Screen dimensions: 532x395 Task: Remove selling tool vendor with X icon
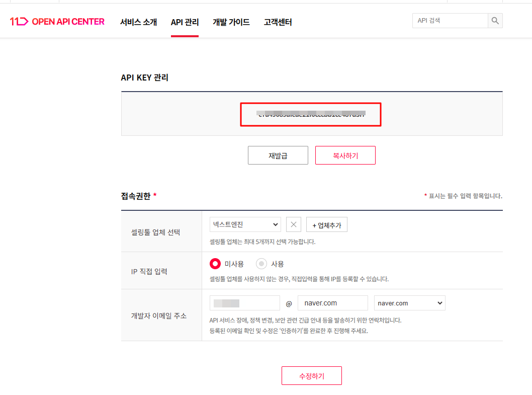[x=294, y=224]
